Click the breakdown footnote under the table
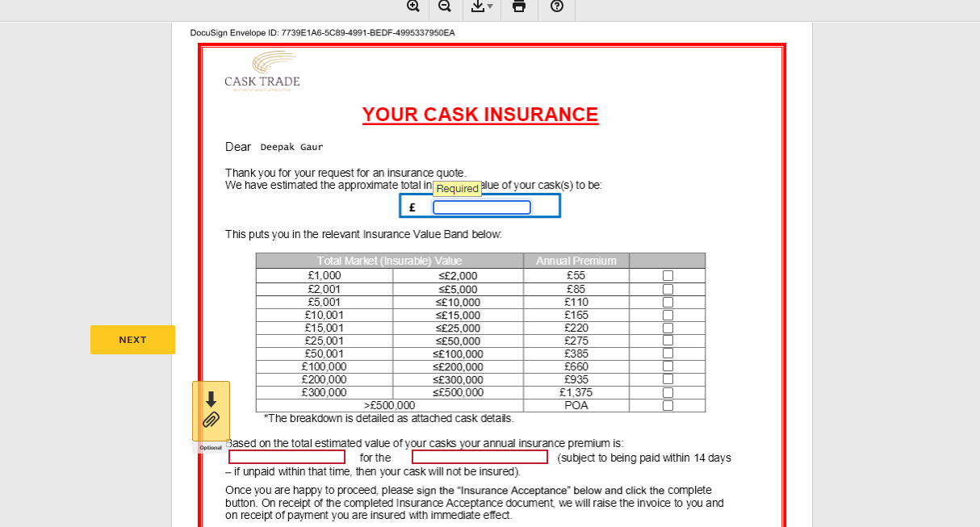Image resolution: width=980 pixels, height=527 pixels. [389, 418]
